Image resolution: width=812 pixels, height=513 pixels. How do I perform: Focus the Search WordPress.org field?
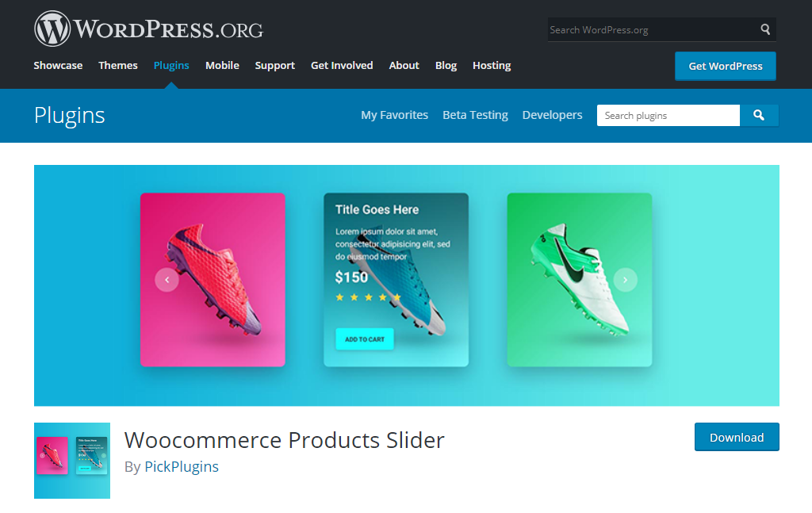tap(653, 29)
